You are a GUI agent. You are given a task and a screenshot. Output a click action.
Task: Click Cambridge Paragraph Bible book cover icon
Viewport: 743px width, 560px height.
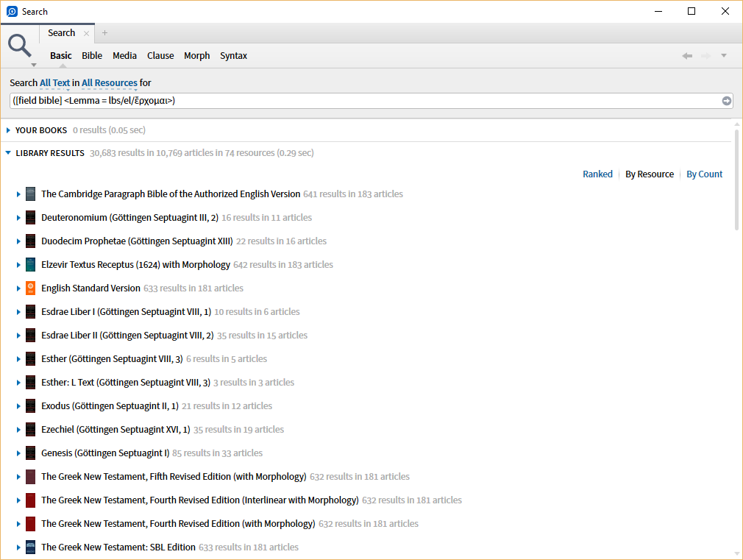pos(30,194)
